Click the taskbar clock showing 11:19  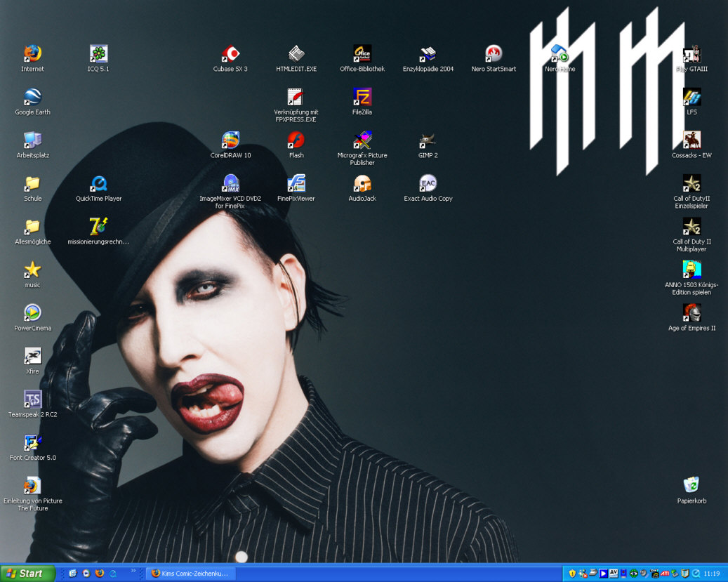(711, 574)
